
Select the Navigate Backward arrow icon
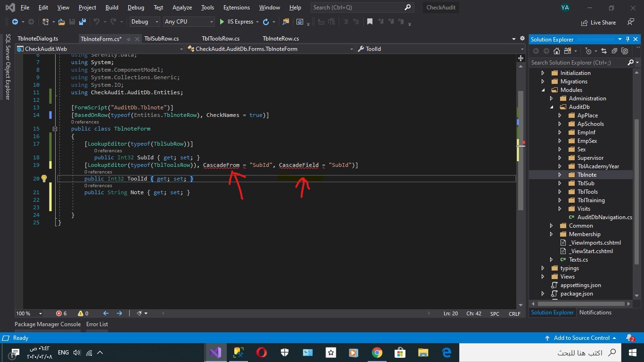pyautogui.click(x=105, y=313)
